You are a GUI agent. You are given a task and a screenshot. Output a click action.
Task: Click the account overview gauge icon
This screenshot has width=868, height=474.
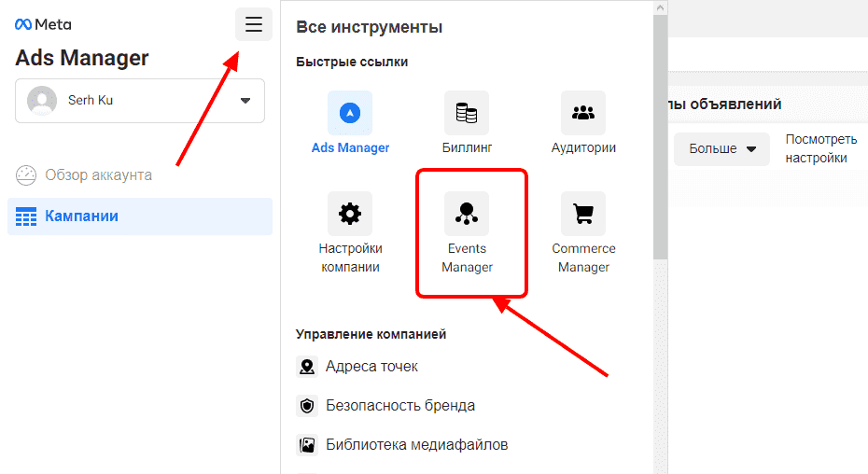tap(26, 175)
